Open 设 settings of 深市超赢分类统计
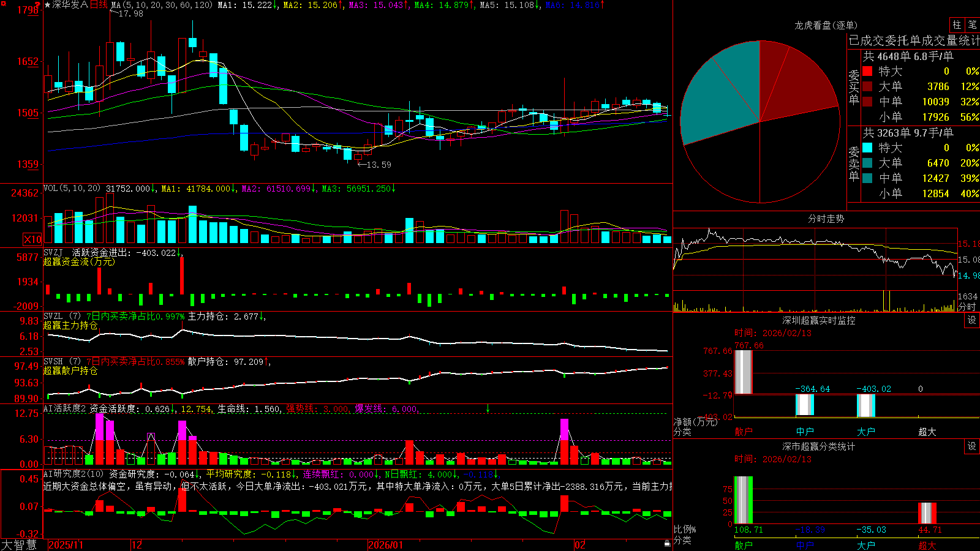Viewport: 980px width, 551px height. click(x=972, y=446)
